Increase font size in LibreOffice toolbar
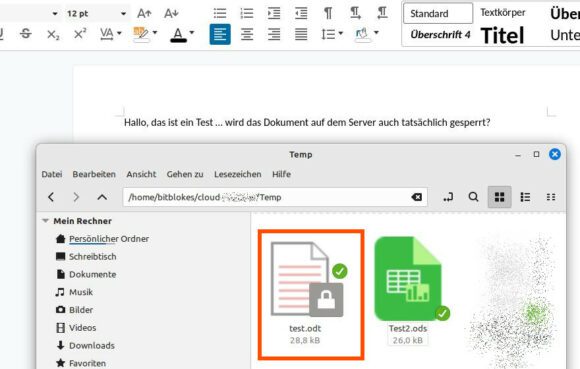580x369 pixels. pos(144,14)
